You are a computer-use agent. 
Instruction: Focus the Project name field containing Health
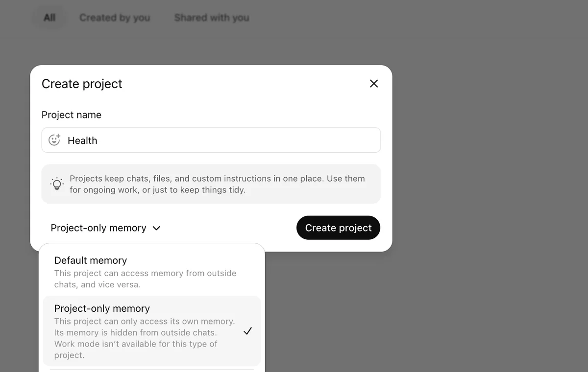[211, 140]
